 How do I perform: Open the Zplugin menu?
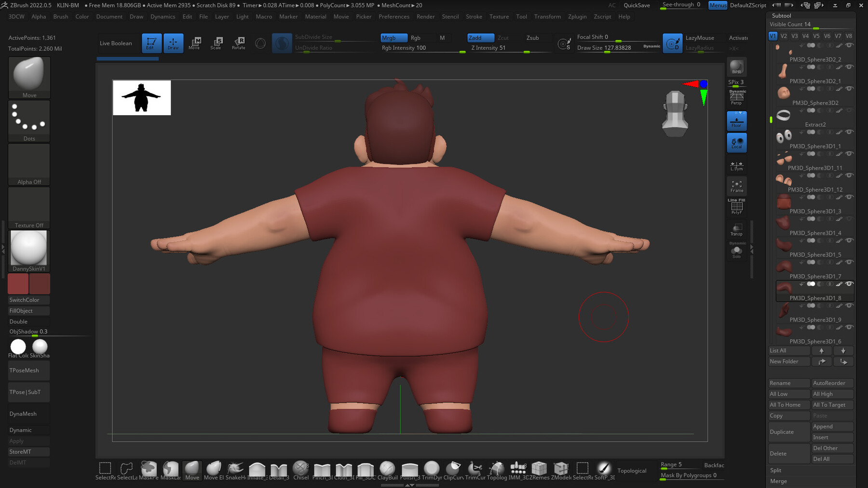(577, 16)
